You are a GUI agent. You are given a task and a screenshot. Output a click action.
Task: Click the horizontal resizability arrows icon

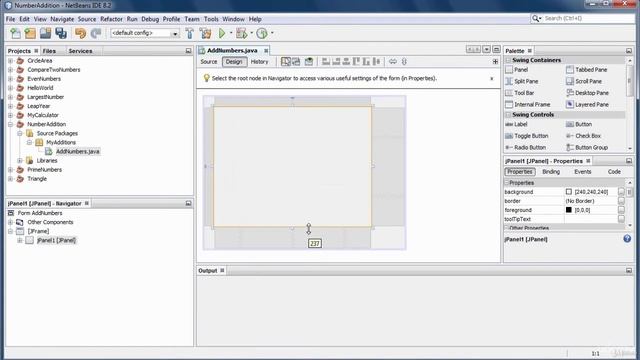[393, 62]
